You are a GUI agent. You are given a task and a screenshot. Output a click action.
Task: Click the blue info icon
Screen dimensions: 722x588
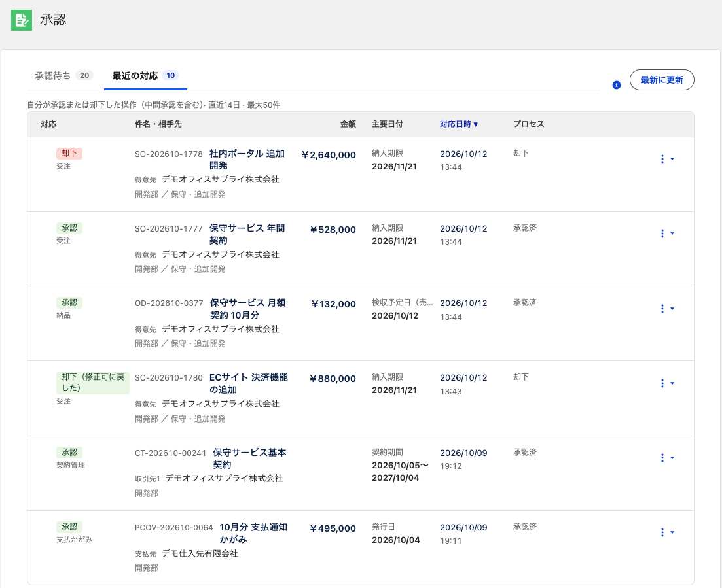click(617, 85)
